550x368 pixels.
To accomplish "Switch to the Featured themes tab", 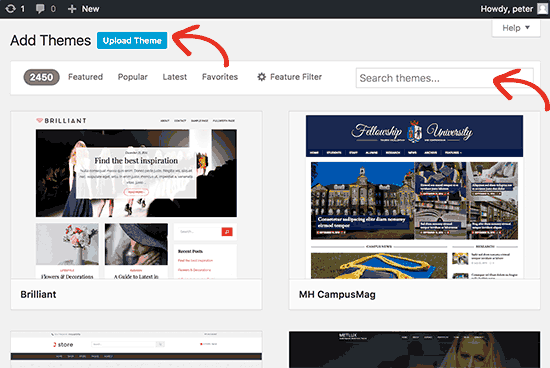I will point(85,77).
